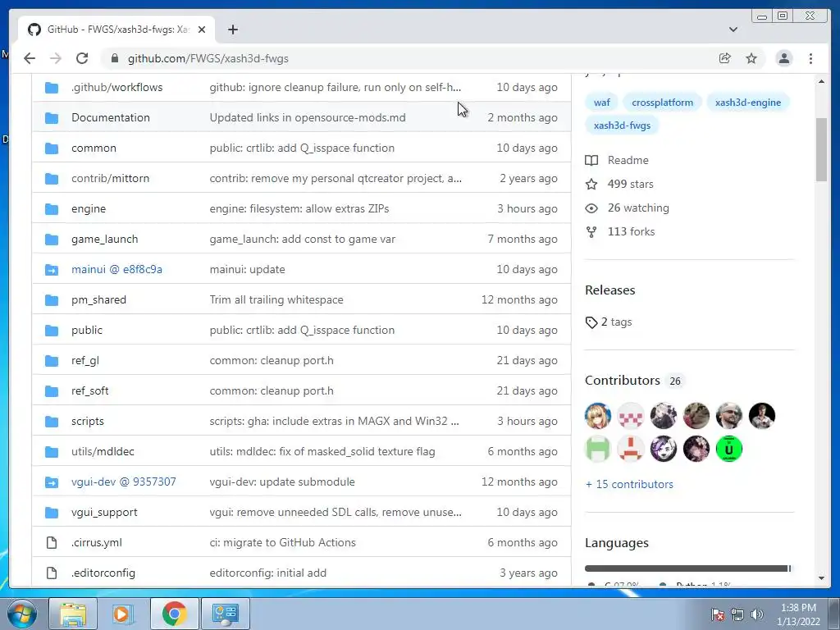Select the xash3d-engine topic tag
The width and height of the screenshot is (840, 630).
point(748,103)
